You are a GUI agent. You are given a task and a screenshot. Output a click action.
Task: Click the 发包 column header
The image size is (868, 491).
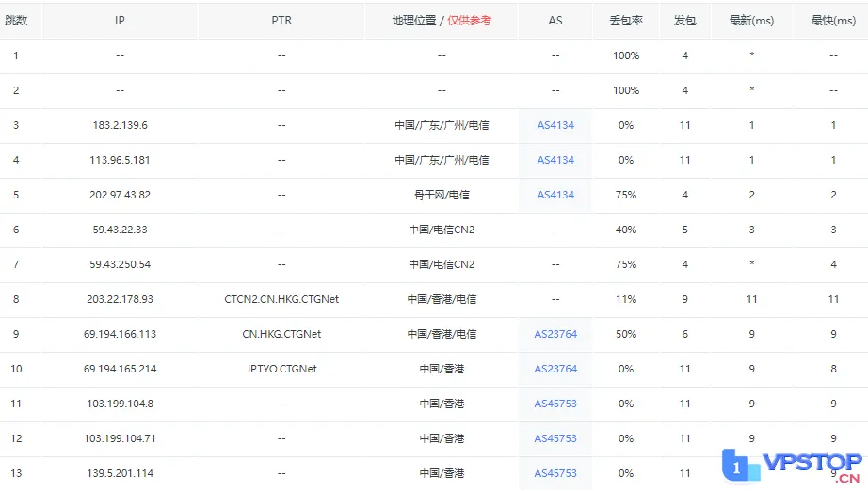tap(684, 21)
